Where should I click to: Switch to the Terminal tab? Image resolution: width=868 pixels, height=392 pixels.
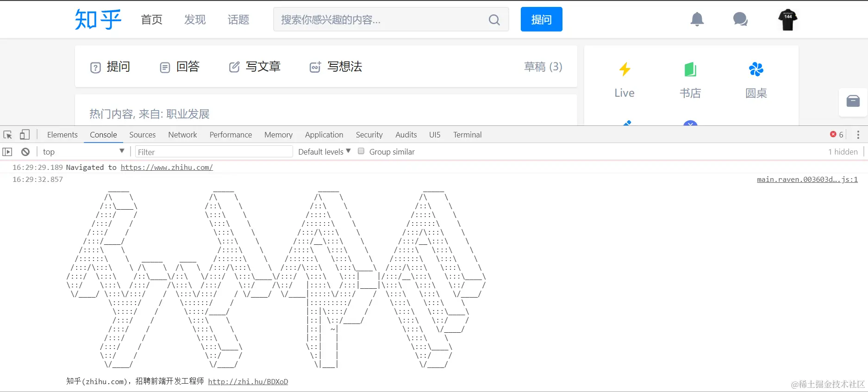coord(467,135)
